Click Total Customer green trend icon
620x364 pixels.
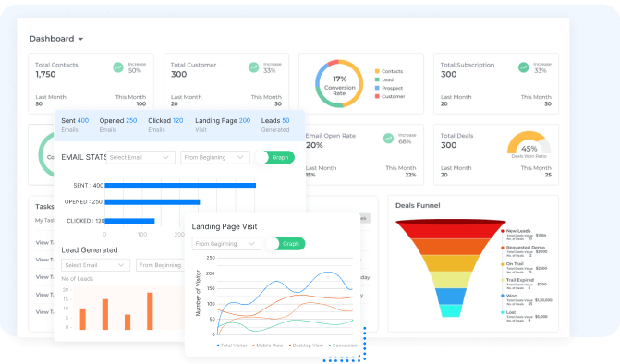tap(253, 67)
